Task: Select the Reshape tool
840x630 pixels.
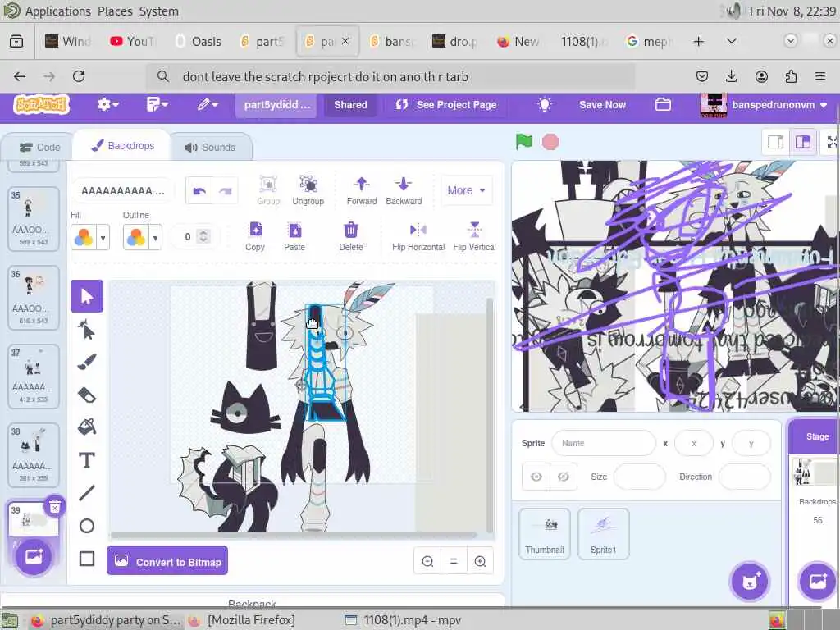Action: coord(87,330)
